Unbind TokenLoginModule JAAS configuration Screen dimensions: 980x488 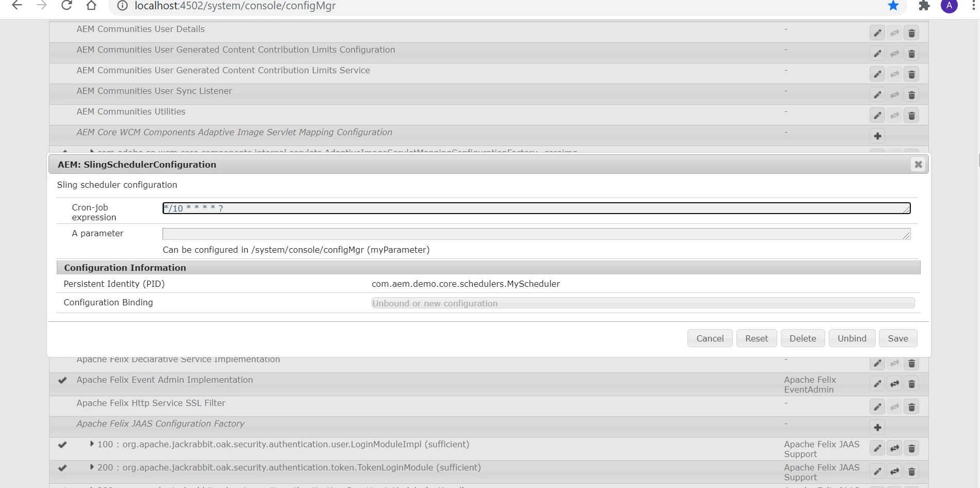894,471
